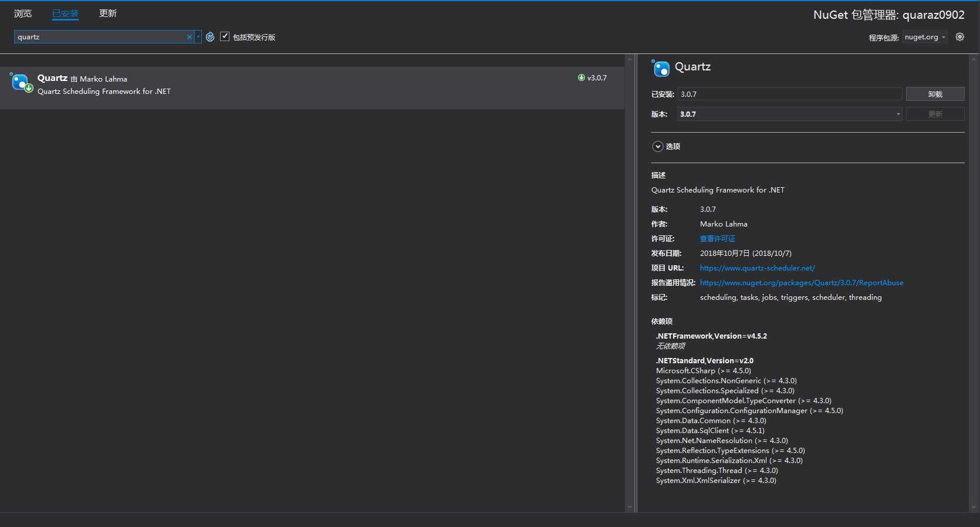Switch to the 已安装 tab
Screen dimensions: 980x527
65,13
